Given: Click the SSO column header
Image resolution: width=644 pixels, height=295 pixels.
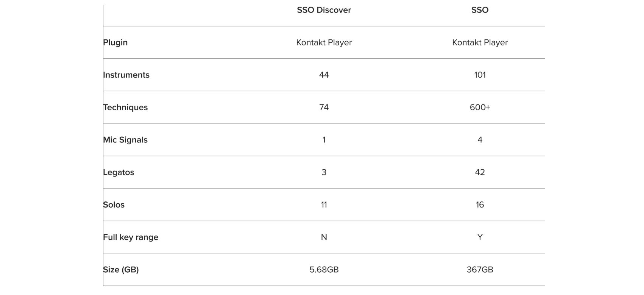Looking at the screenshot, I should (x=480, y=10).
